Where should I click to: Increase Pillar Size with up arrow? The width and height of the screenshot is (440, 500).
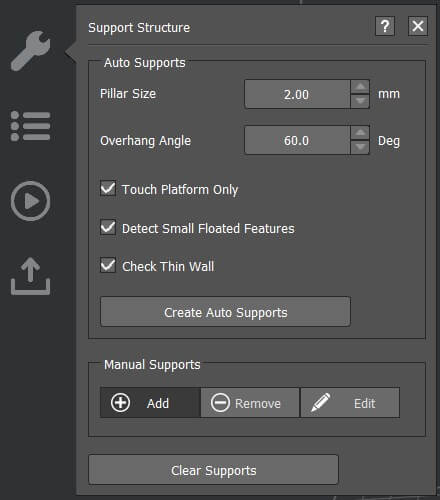click(x=360, y=87)
